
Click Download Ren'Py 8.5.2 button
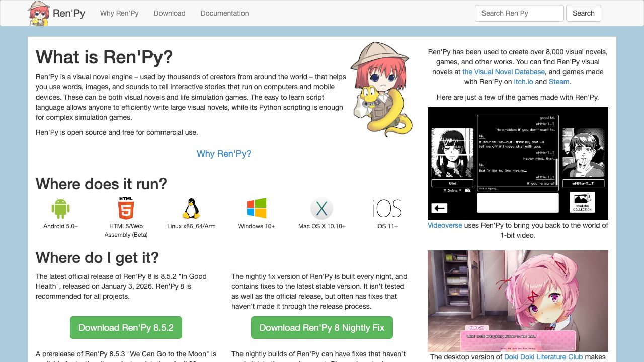click(x=126, y=328)
